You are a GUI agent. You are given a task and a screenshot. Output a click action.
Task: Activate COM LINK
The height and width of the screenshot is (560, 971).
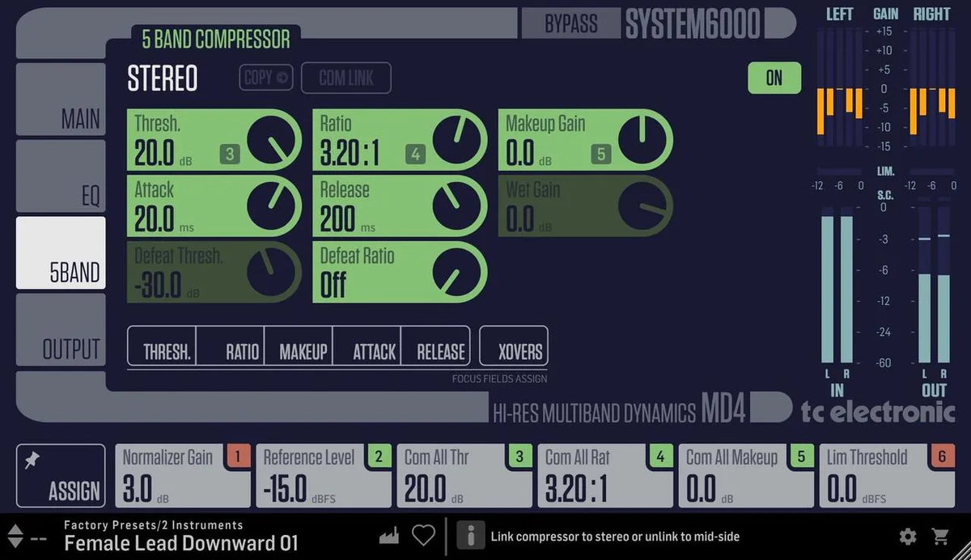point(346,78)
